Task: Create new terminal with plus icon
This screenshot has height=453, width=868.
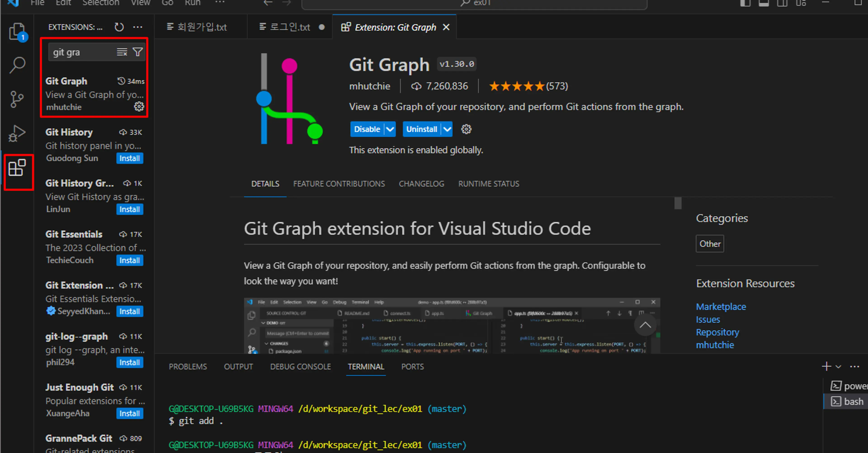Action: pyautogui.click(x=826, y=366)
